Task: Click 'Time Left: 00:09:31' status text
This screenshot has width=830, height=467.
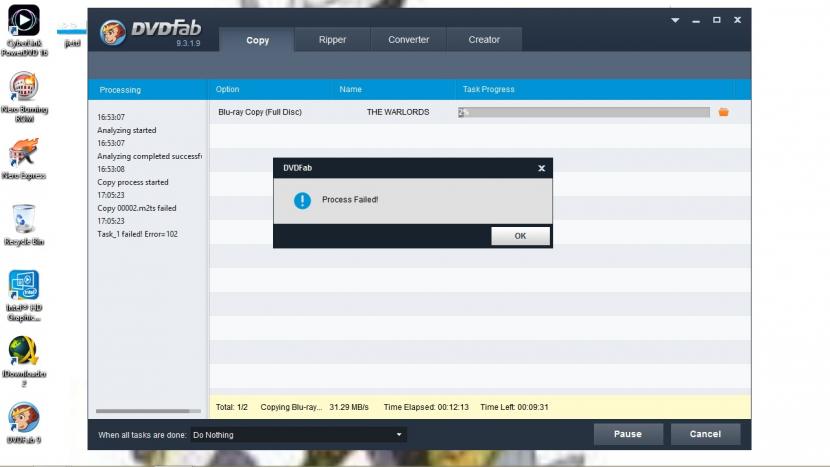Action: pyautogui.click(x=515, y=407)
